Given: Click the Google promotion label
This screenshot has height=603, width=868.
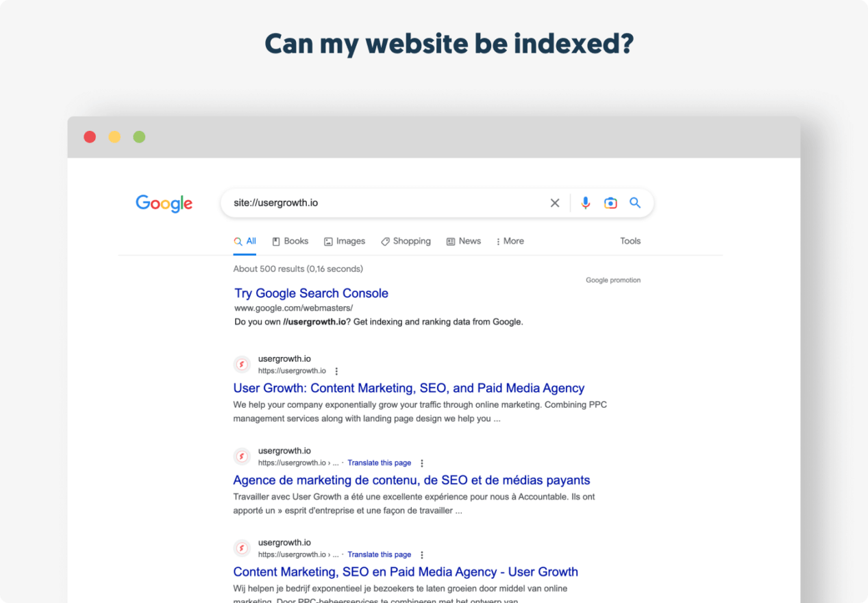Looking at the screenshot, I should point(613,280).
